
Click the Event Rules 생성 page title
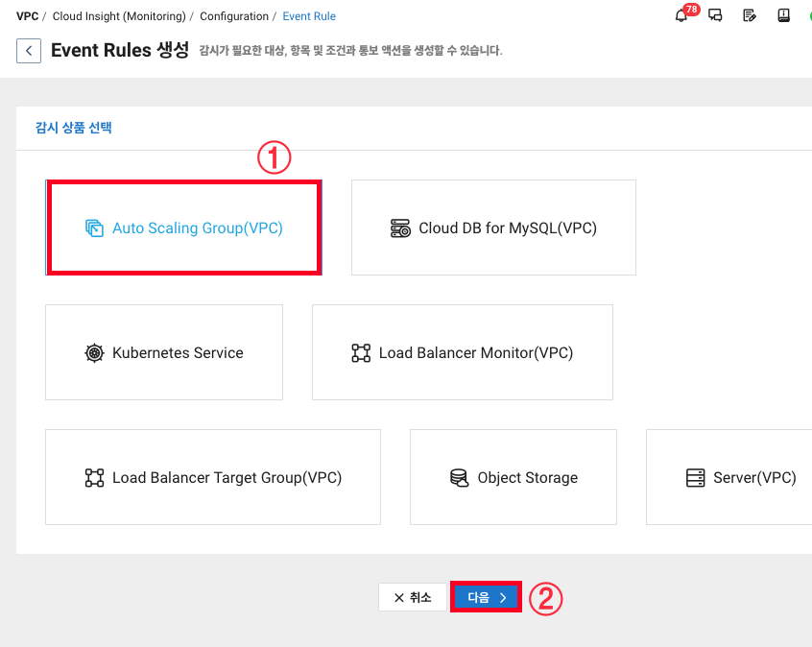tap(120, 50)
